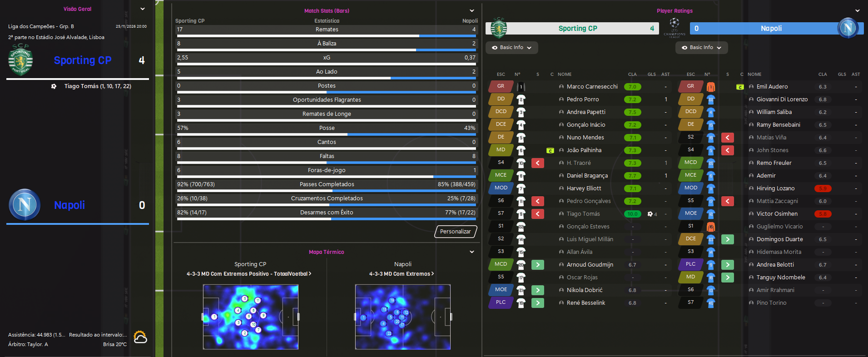Click the Passes Completados statistic row

(327, 186)
